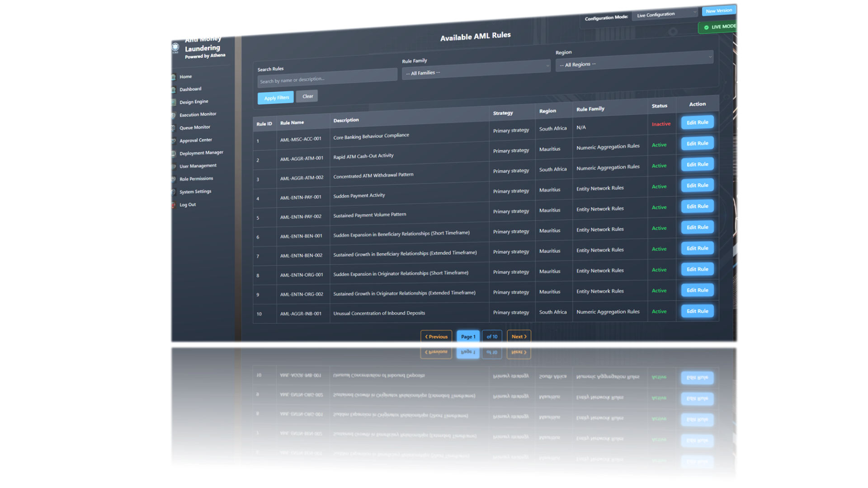Click the New Version button
This screenshot has width=868, height=488.
coord(719,11)
